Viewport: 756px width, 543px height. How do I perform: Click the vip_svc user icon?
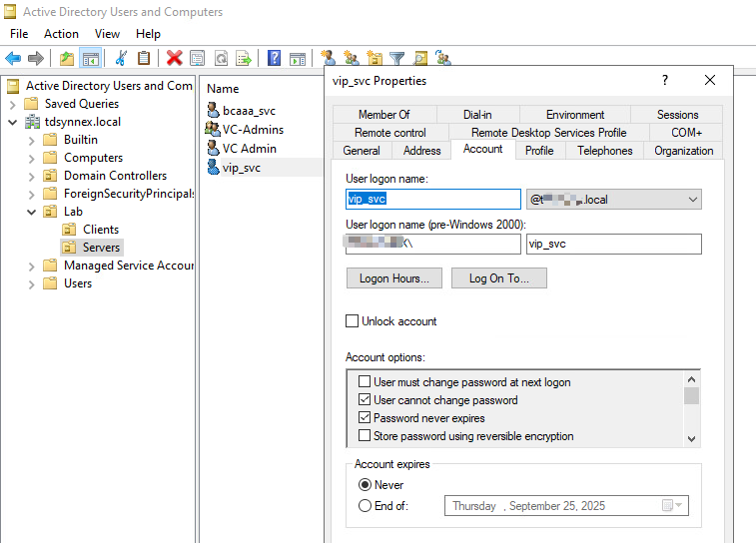click(x=213, y=167)
